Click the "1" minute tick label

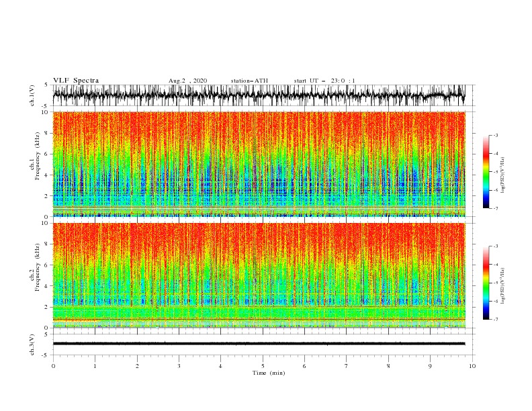point(95,366)
